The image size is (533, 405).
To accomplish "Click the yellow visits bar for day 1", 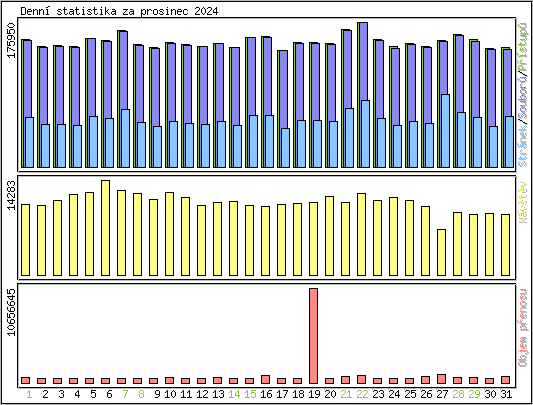I will click(25, 240).
